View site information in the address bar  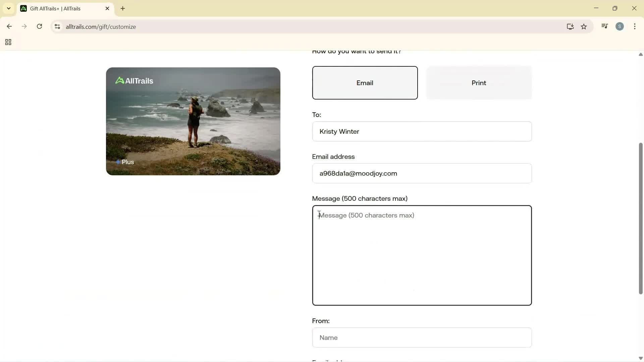click(x=57, y=27)
